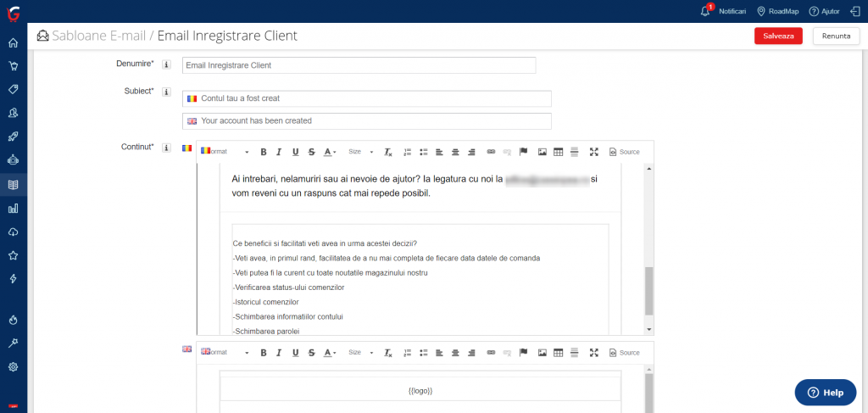The height and width of the screenshot is (413, 868).
Task: Toggle Italic in the Romanian editor toolbar
Action: tap(279, 152)
